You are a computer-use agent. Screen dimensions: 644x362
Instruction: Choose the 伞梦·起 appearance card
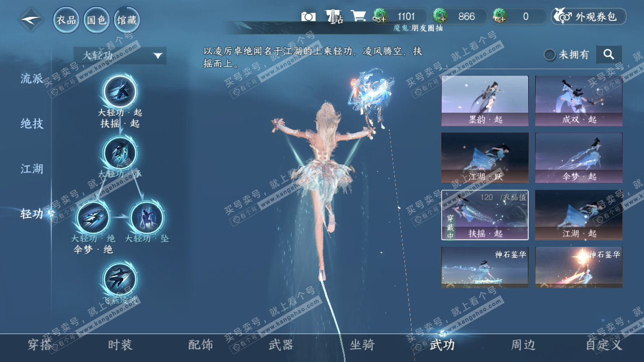[579, 158]
